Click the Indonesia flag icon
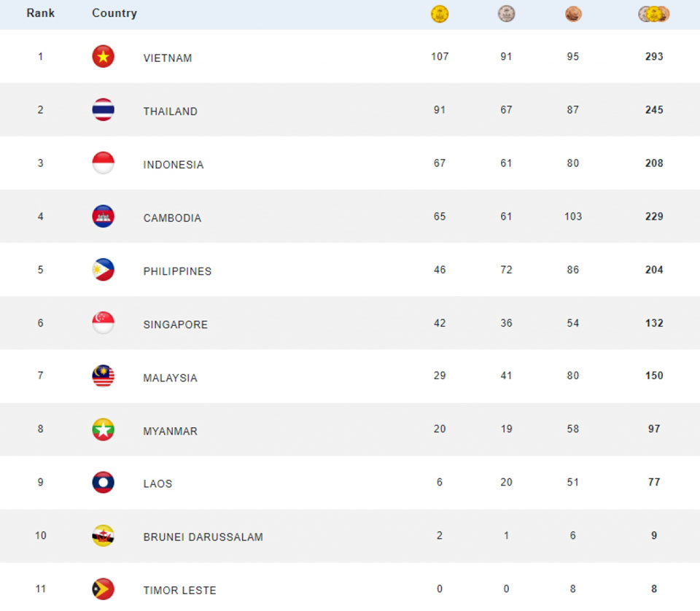This screenshot has width=700, height=611. pyautogui.click(x=103, y=163)
